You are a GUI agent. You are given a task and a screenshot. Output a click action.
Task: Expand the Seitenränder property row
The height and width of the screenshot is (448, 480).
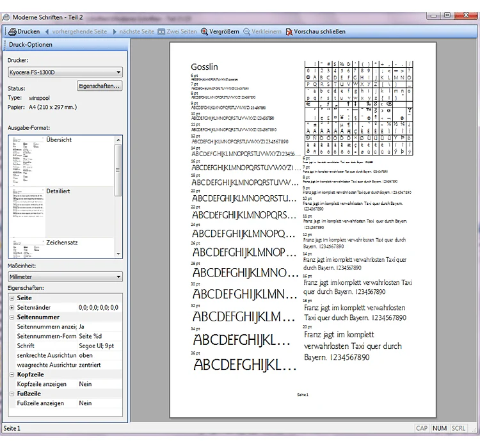click(12, 307)
